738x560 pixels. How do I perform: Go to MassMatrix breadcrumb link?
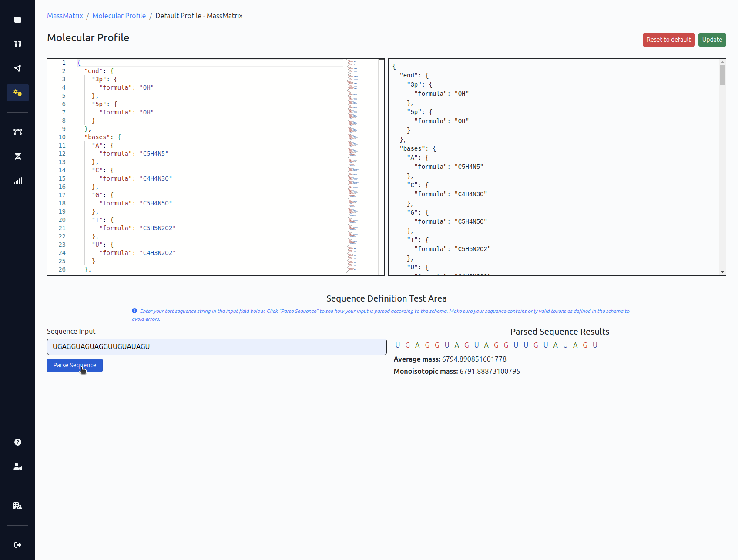65,16
